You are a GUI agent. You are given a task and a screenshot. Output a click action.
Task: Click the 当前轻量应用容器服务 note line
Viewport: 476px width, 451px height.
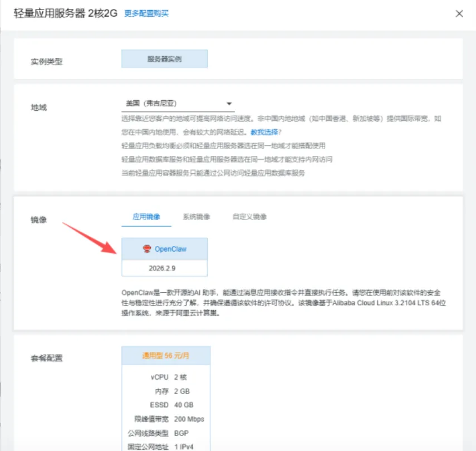coord(213,173)
